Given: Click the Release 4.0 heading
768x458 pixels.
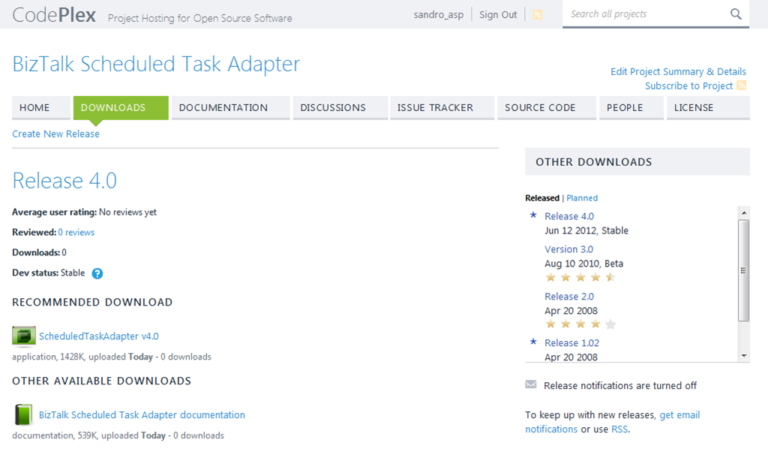Looking at the screenshot, I should coord(65,180).
